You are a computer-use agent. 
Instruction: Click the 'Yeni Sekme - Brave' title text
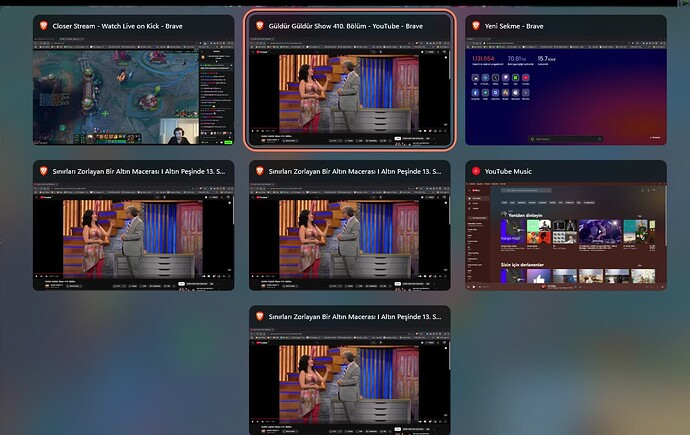coord(514,26)
